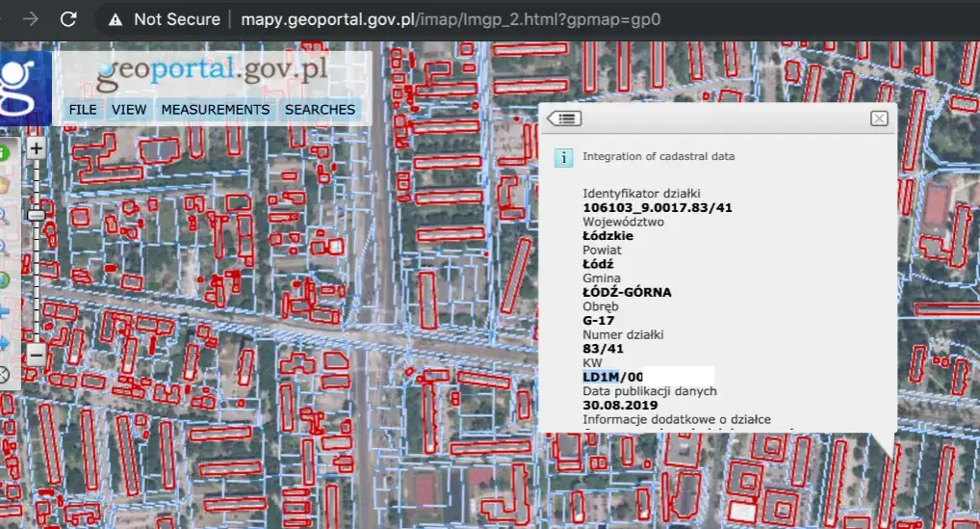The width and height of the screenshot is (980, 529).
Task: Click the parcel identifier 106103_9.0017.83/41
Action: point(657,207)
